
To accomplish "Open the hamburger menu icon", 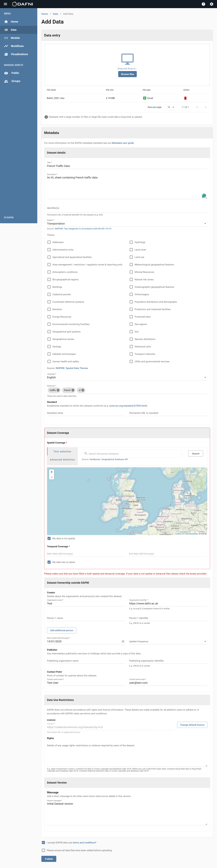I will pos(5,4).
